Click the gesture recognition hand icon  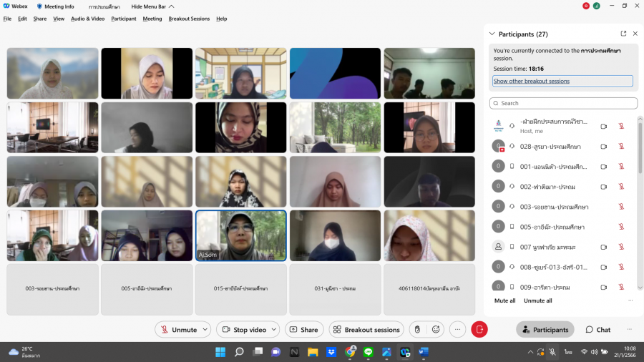417,330
